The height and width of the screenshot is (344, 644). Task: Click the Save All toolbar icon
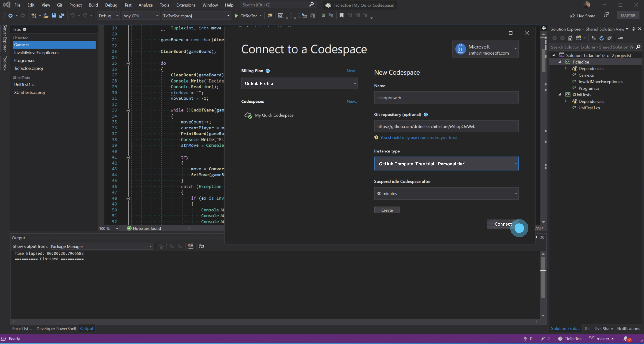click(62, 16)
